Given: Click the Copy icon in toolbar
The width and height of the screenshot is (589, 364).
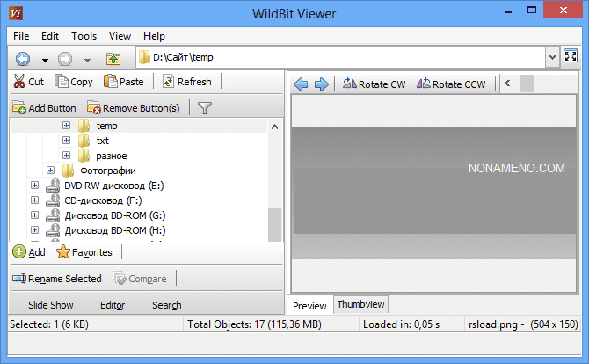Looking at the screenshot, I should 62,82.
